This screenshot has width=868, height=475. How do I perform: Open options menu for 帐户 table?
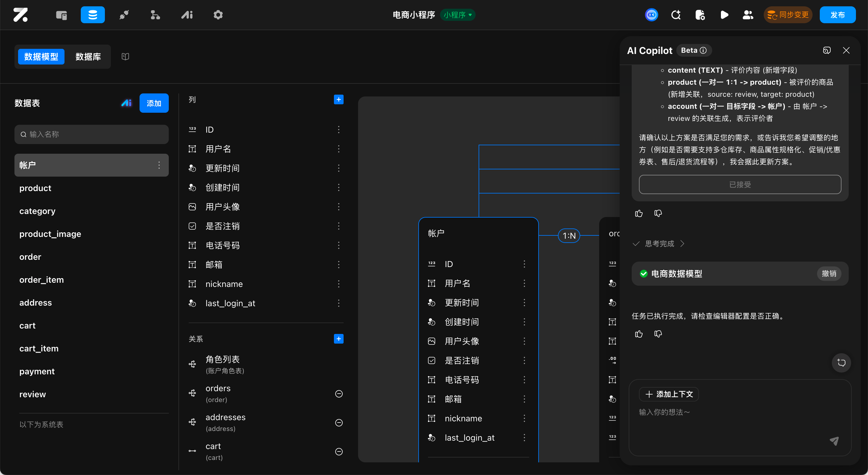click(x=159, y=165)
